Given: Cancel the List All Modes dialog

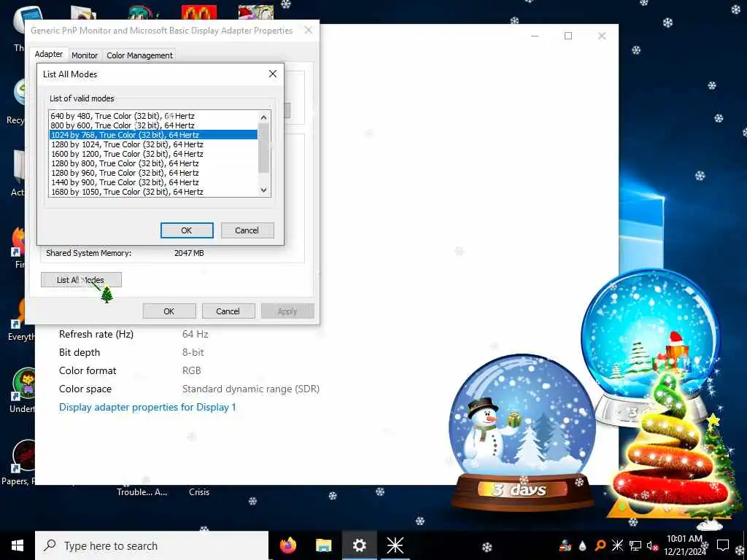Looking at the screenshot, I should [247, 230].
